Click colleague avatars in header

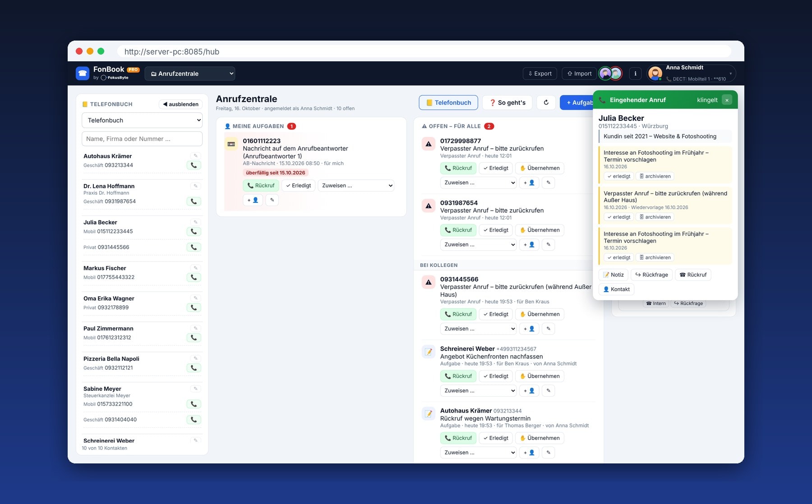[610, 73]
